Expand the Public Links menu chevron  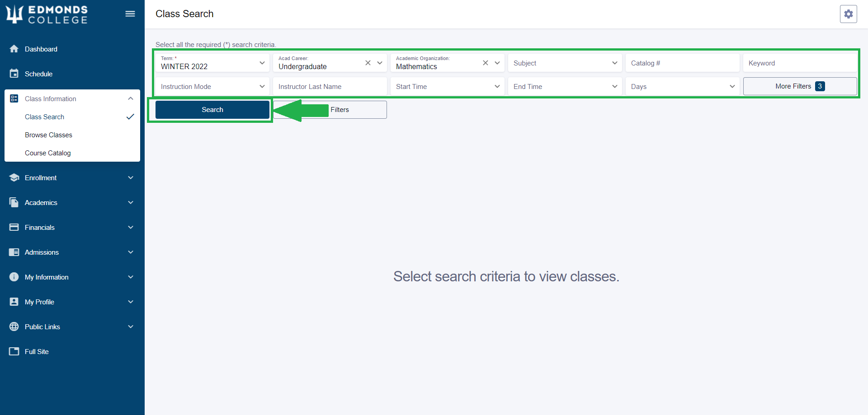(131, 326)
